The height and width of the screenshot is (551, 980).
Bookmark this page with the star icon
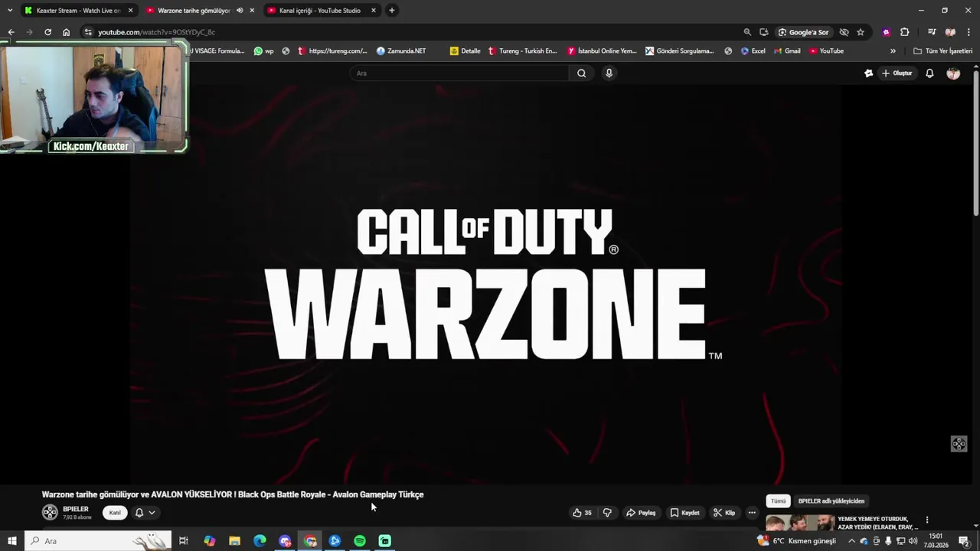(861, 32)
